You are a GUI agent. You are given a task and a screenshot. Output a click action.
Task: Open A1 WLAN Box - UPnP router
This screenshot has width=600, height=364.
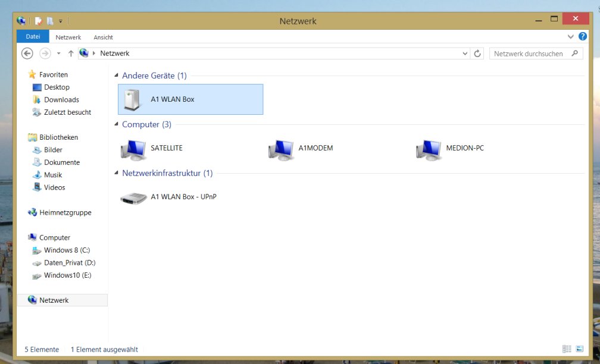click(169, 197)
